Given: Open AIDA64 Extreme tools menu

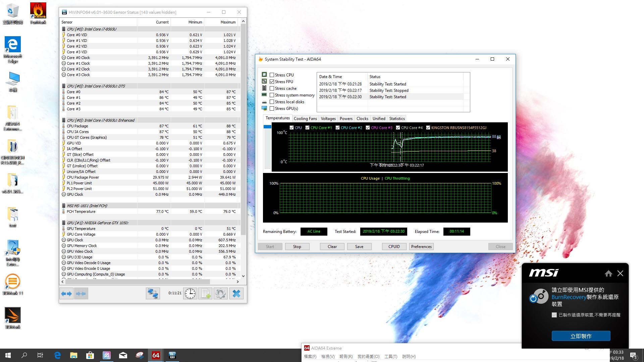Looking at the screenshot, I should (x=390, y=357).
